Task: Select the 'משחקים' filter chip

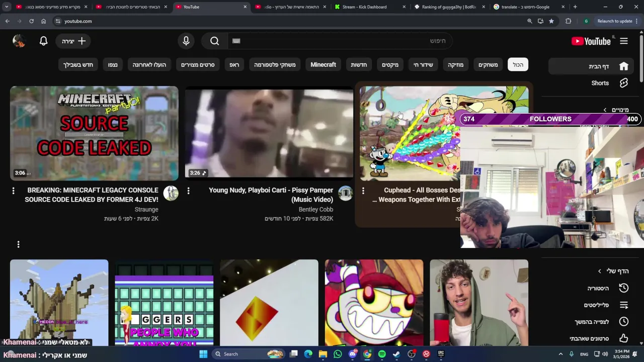Action: (488, 65)
